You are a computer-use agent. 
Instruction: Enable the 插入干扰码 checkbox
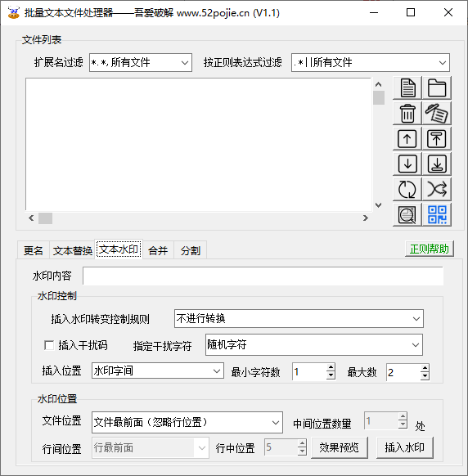[49, 345]
